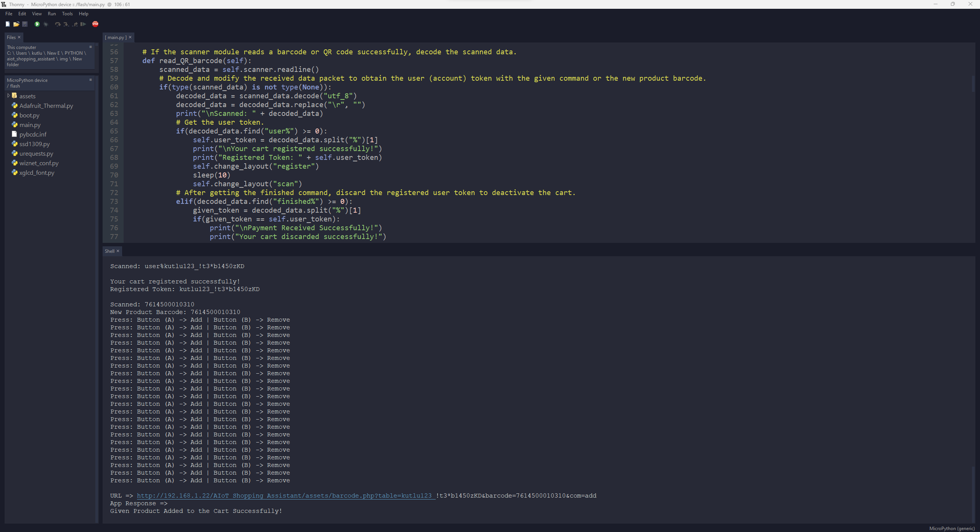Start the debugger using the bug icon
The image size is (980, 532).
coord(45,24)
